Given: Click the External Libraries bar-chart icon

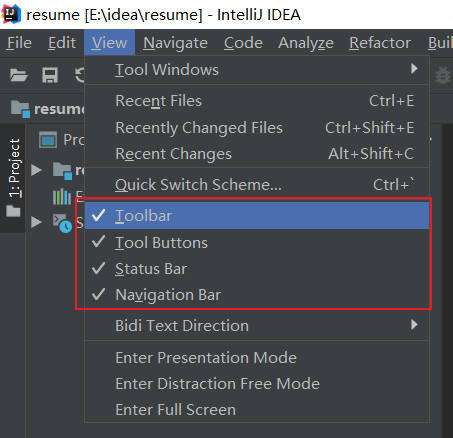Looking at the screenshot, I should 62,196.
